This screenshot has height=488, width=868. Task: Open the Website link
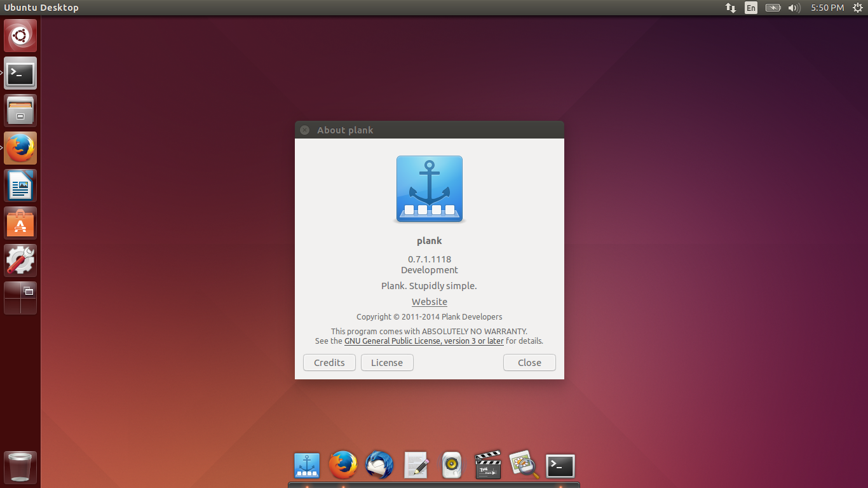click(430, 302)
